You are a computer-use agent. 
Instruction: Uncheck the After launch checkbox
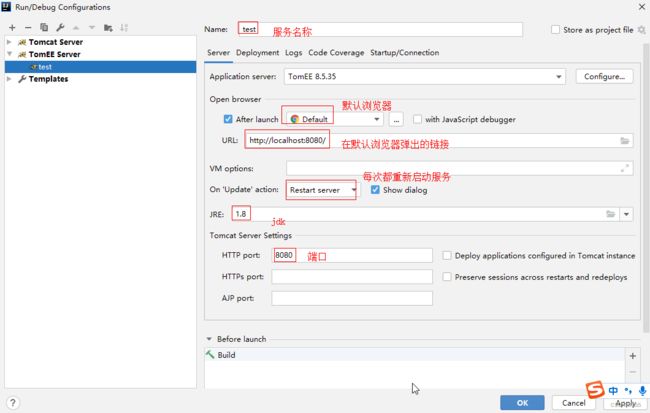coord(228,119)
